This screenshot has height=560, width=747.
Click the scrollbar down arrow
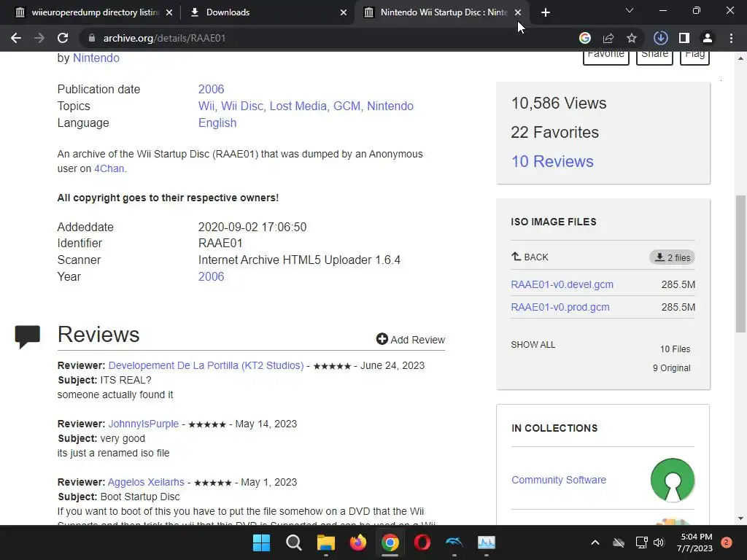(x=740, y=518)
